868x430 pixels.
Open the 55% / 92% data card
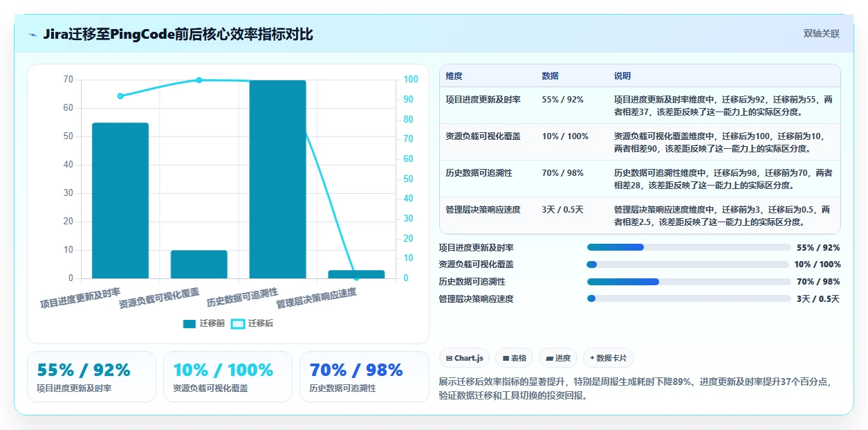click(92, 377)
